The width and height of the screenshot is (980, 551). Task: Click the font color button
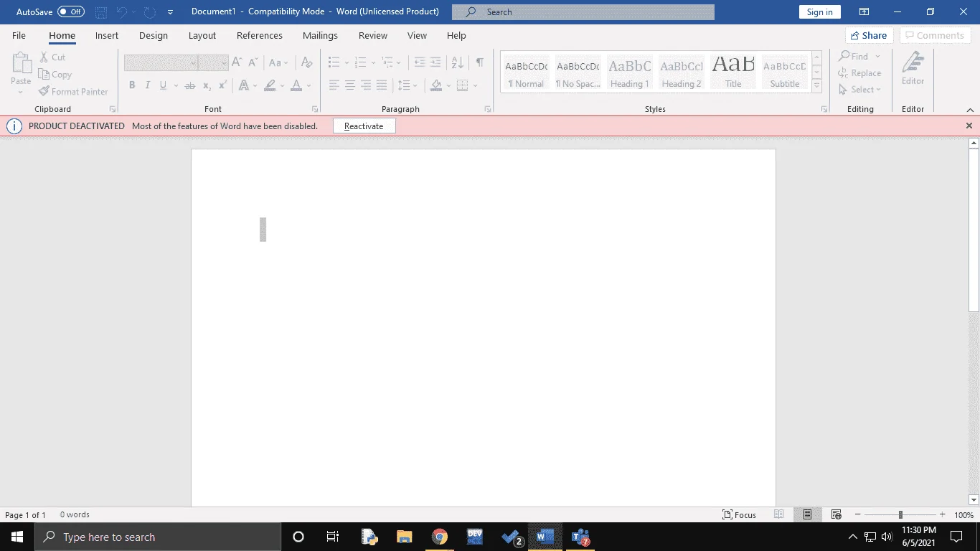pos(296,85)
